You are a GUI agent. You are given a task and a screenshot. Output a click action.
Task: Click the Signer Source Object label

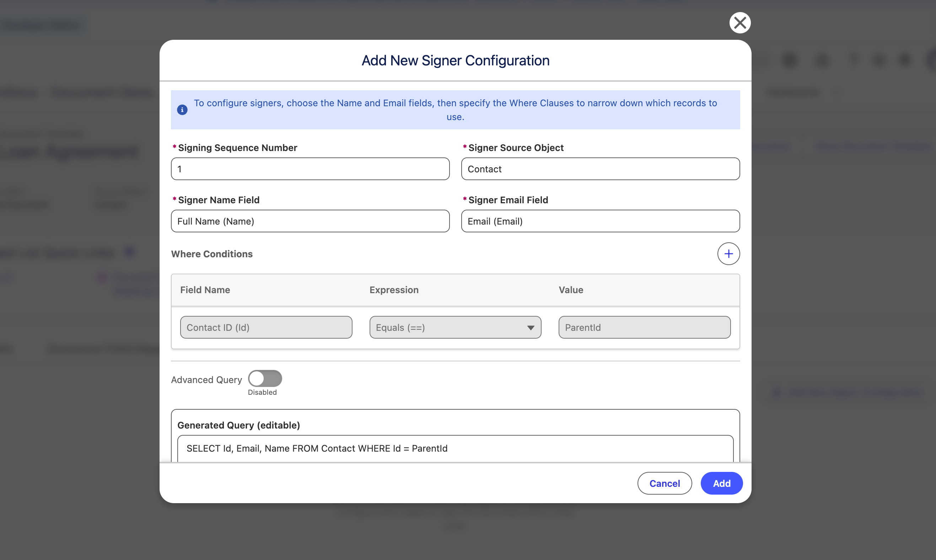coord(516,147)
